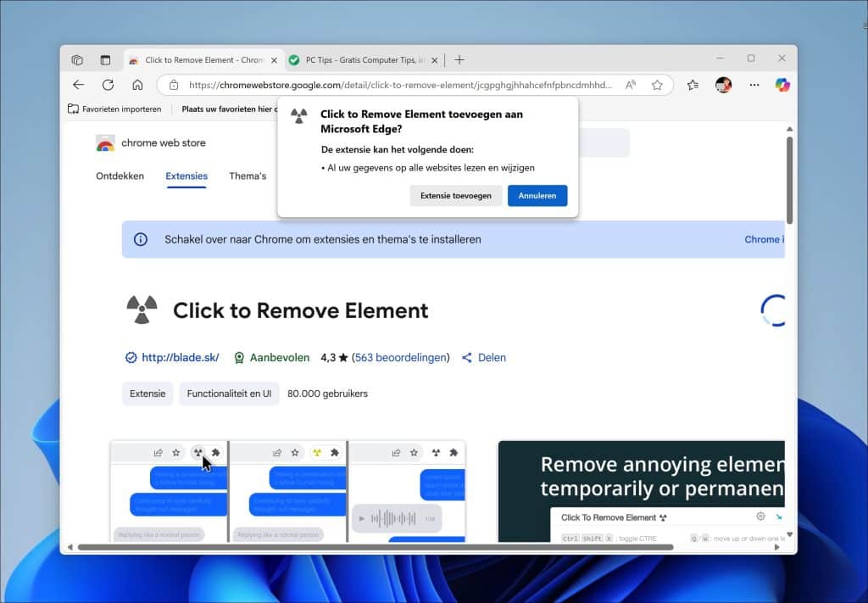Click Annuleren in the dialog

[537, 195]
